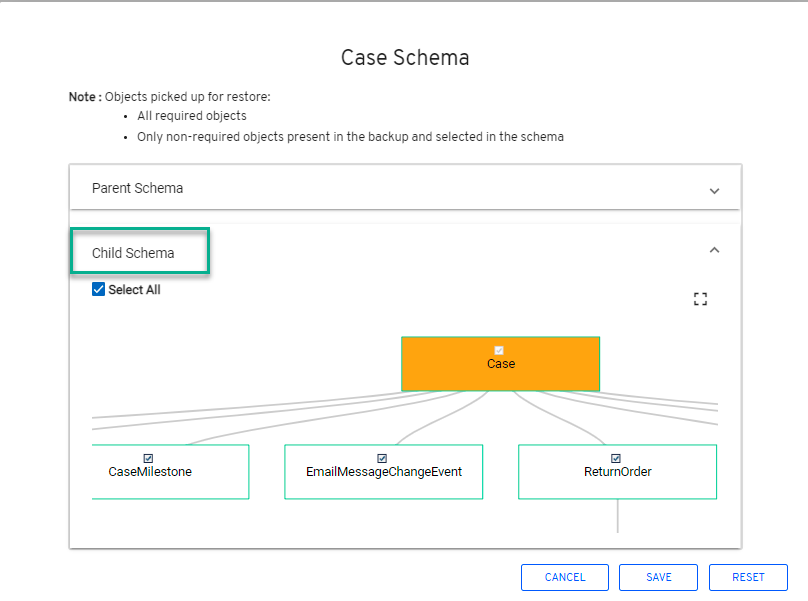Select the EmailMessageChangeEvent node label

pyautogui.click(x=384, y=472)
